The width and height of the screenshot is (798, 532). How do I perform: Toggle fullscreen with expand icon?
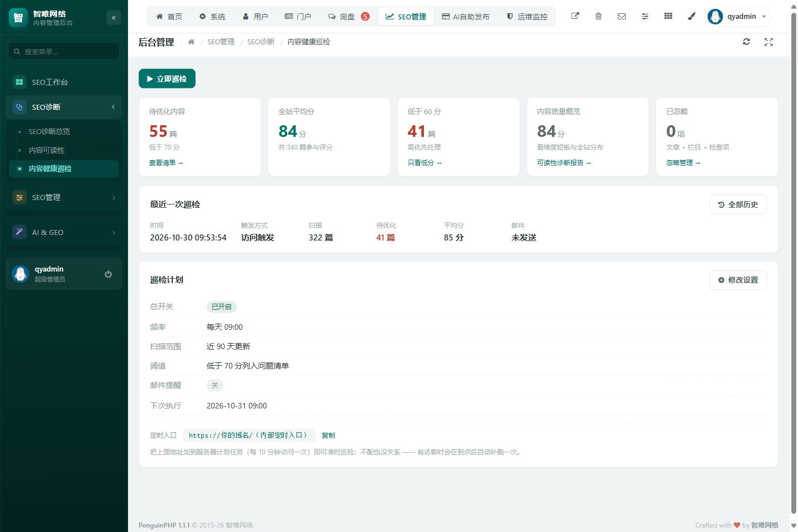[769, 42]
